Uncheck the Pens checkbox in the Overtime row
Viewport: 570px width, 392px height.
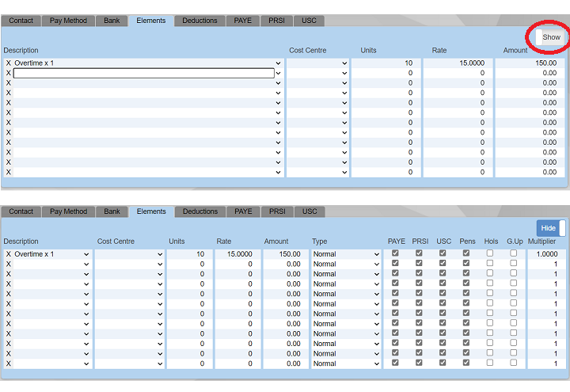click(466, 254)
